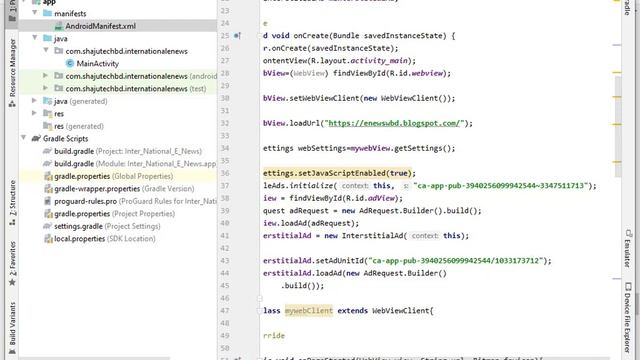
Task: Click the Gradle Scripts elephant icon
Action: [x=36, y=138]
